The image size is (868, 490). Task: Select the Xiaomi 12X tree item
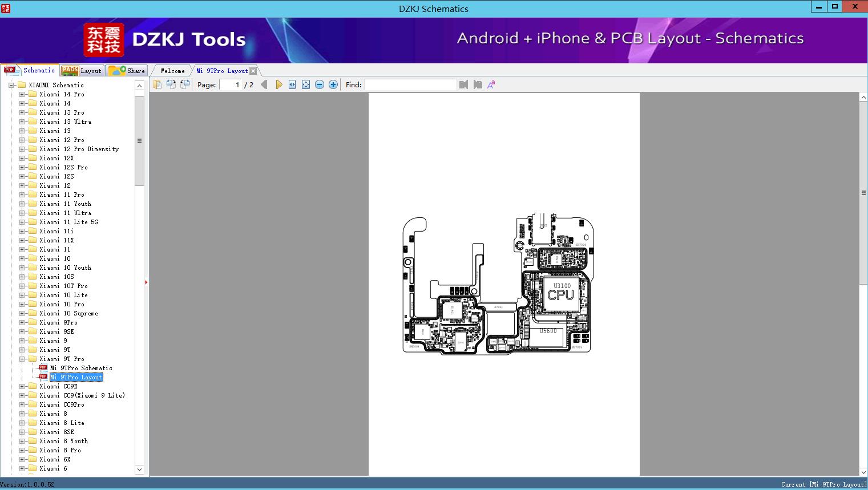pos(56,158)
